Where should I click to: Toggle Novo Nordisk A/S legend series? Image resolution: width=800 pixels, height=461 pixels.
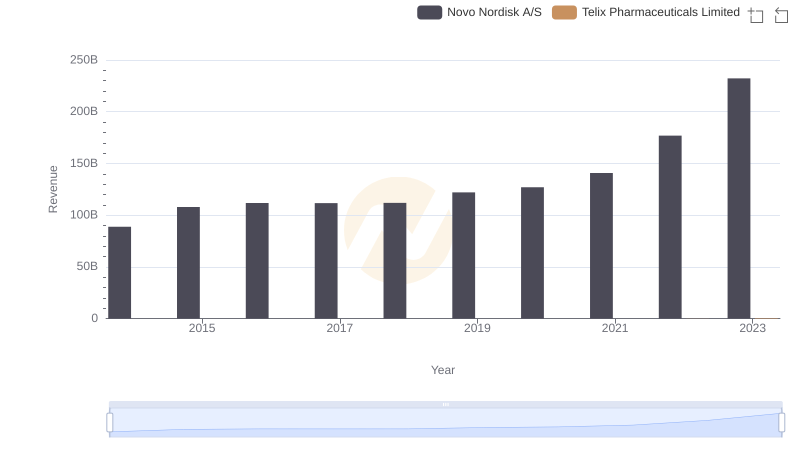coord(479,12)
